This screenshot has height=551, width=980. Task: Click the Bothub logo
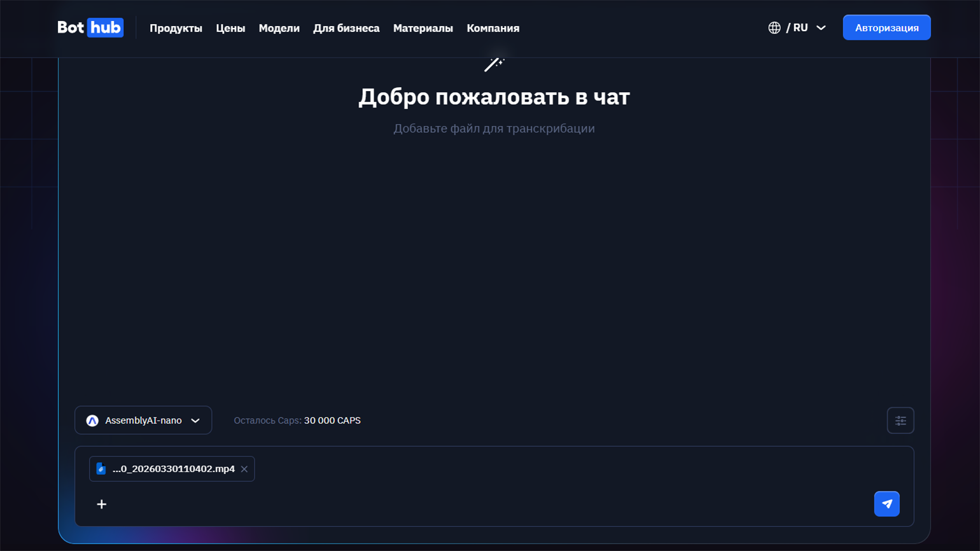point(90,28)
